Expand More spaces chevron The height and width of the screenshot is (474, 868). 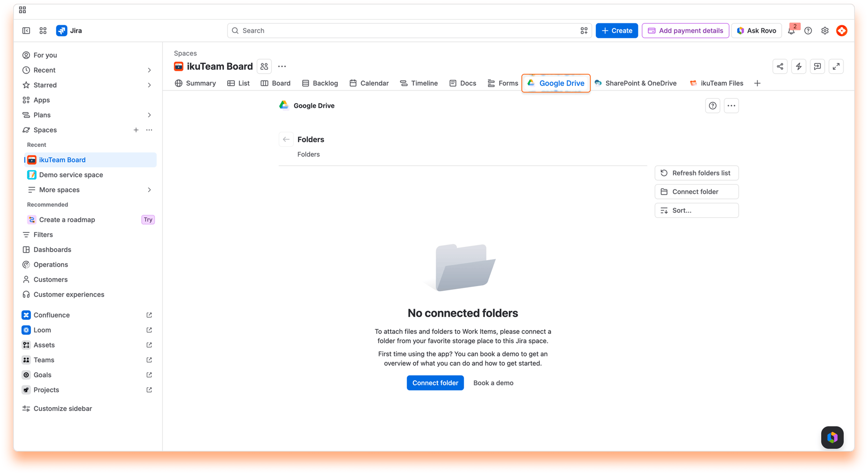[149, 190]
